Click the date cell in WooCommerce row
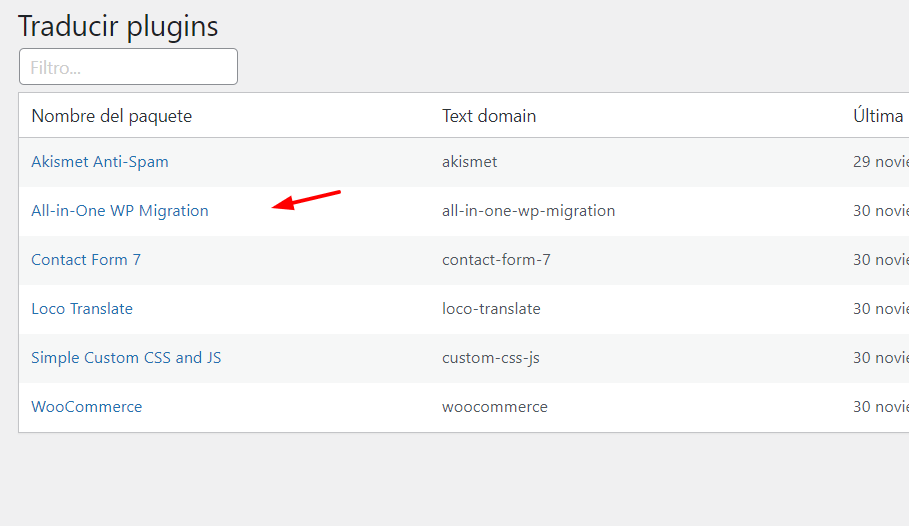 [x=881, y=407]
